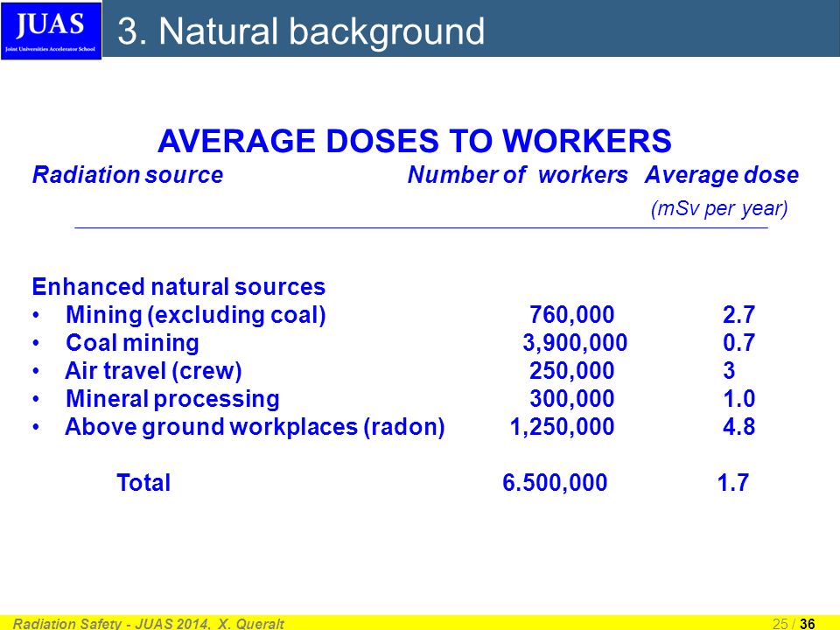This screenshot has height=630, width=840.
Task: Click the dose value 4.8
Action: tap(738, 427)
